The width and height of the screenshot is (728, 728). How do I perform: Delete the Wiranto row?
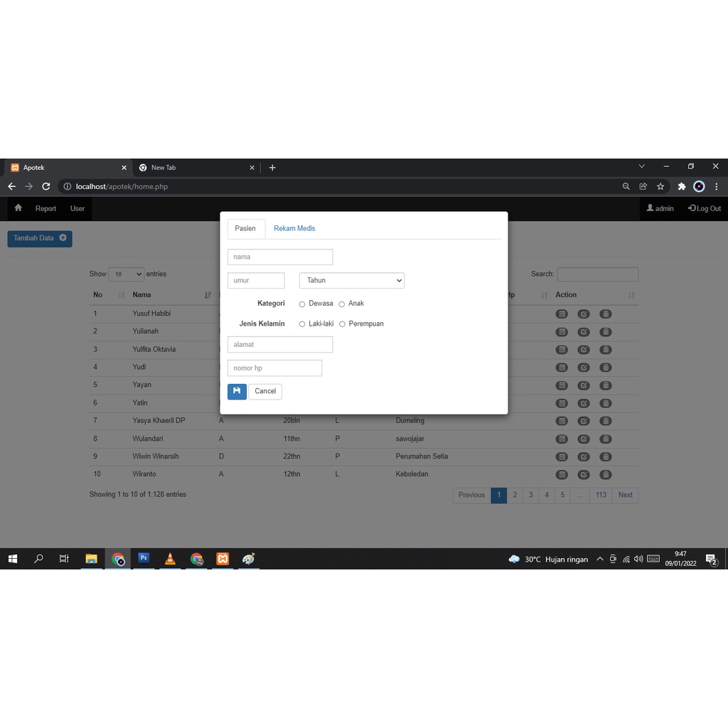point(606,474)
